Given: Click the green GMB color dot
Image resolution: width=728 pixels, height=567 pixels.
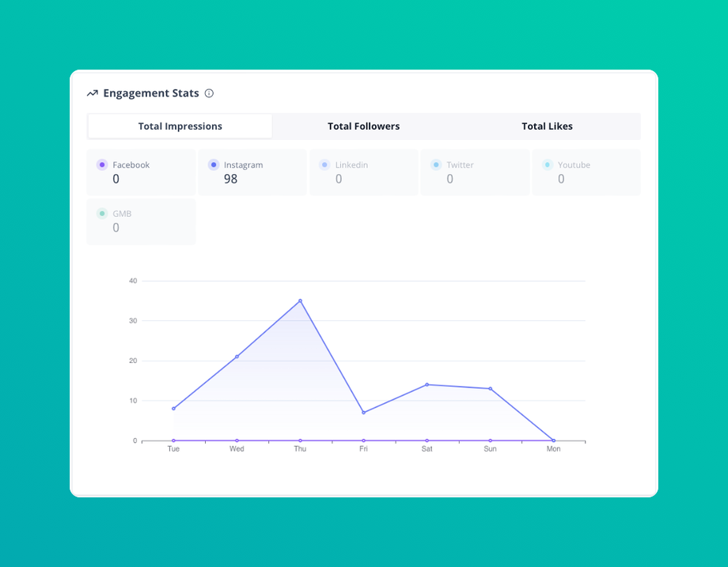Looking at the screenshot, I should tap(102, 214).
